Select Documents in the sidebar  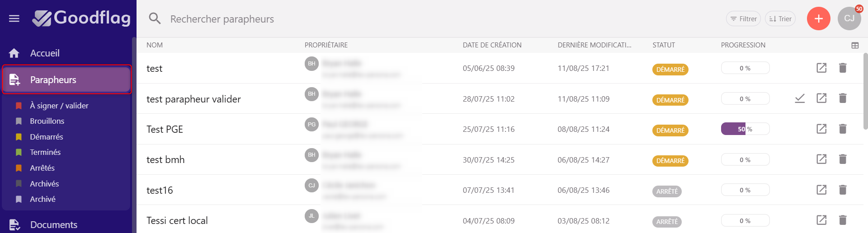click(53, 224)
